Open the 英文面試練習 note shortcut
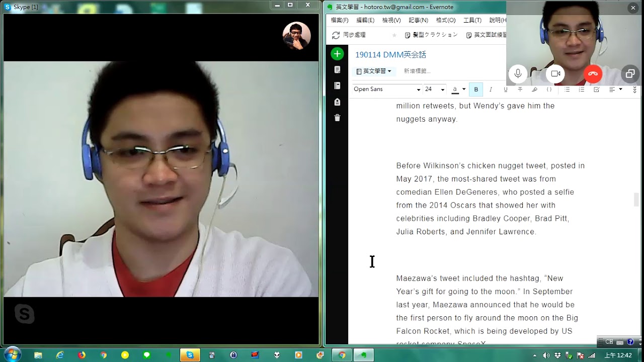Image resolution: width=644 pixels, height=362 pixels. 486,35
